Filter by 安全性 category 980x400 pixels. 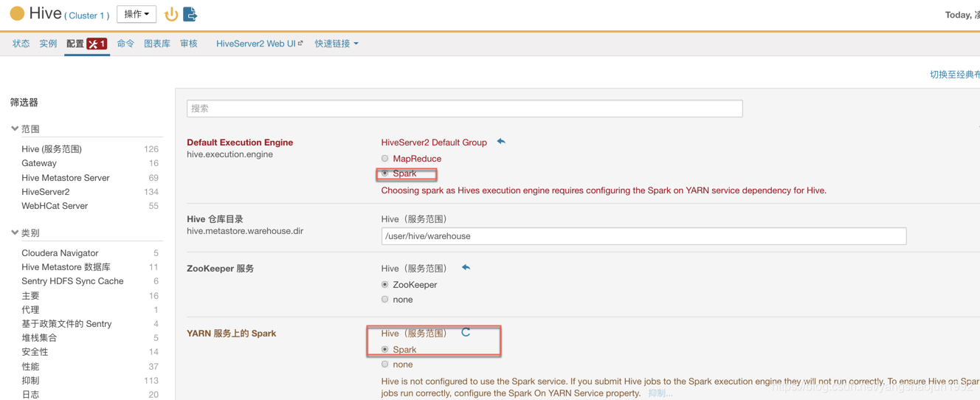pos(35,352)
